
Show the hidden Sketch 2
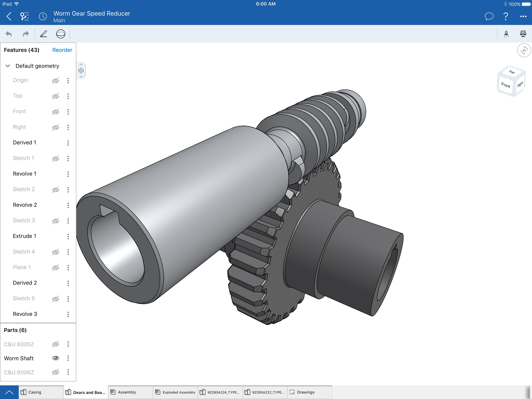pos(55,190)
